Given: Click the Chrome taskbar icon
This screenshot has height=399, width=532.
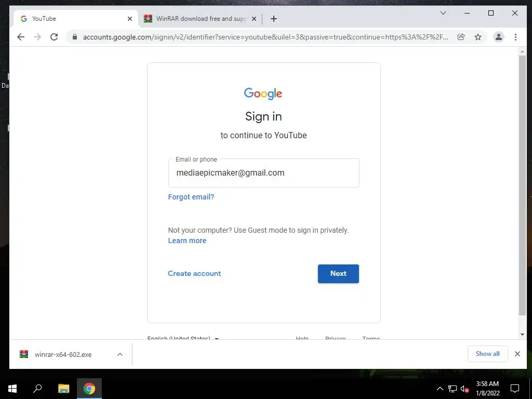Looking at the screenshot, I should pos(89,389).
